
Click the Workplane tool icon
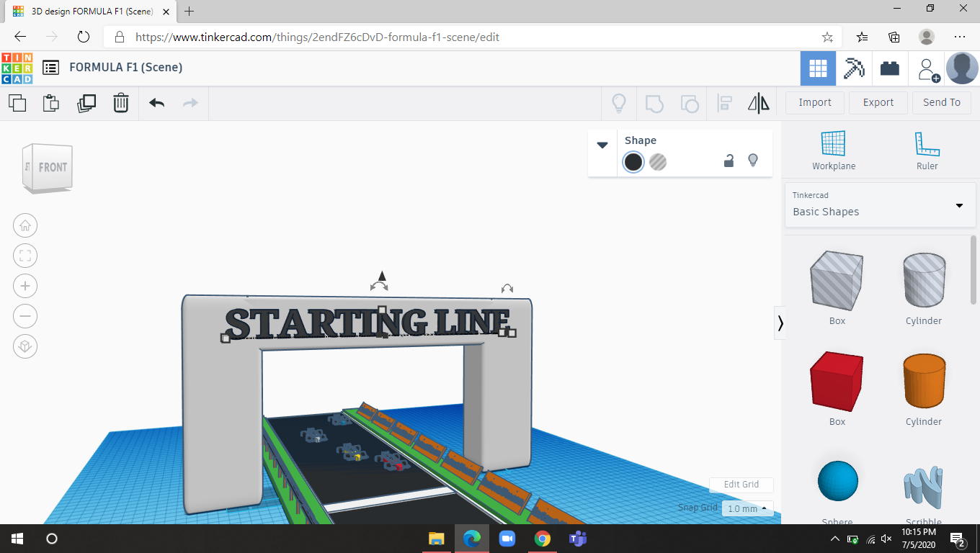coord(833,142)
